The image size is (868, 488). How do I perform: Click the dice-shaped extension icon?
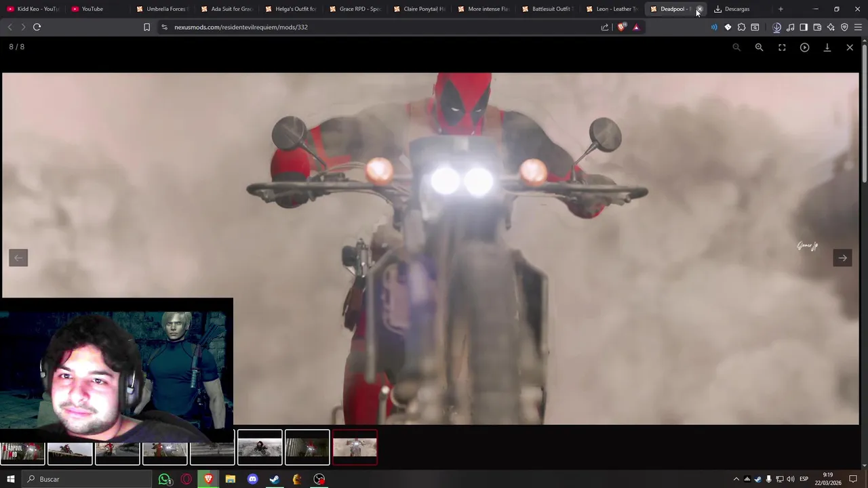728,27
